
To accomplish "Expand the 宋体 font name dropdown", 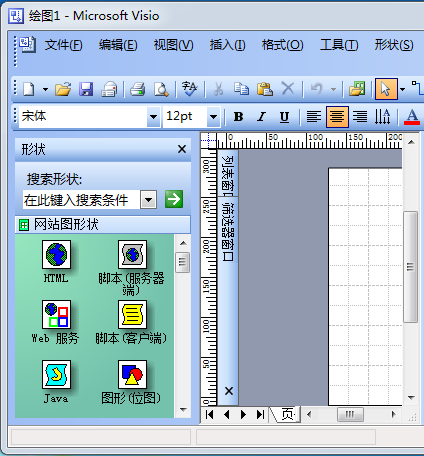I will pos(153,117).
